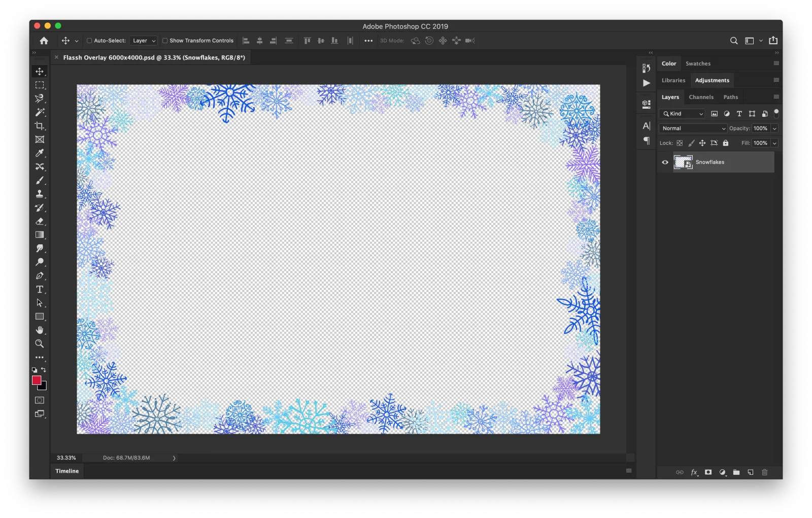
Task: Open the Opacity slider dropdown arrow
Action: [774, 128]
